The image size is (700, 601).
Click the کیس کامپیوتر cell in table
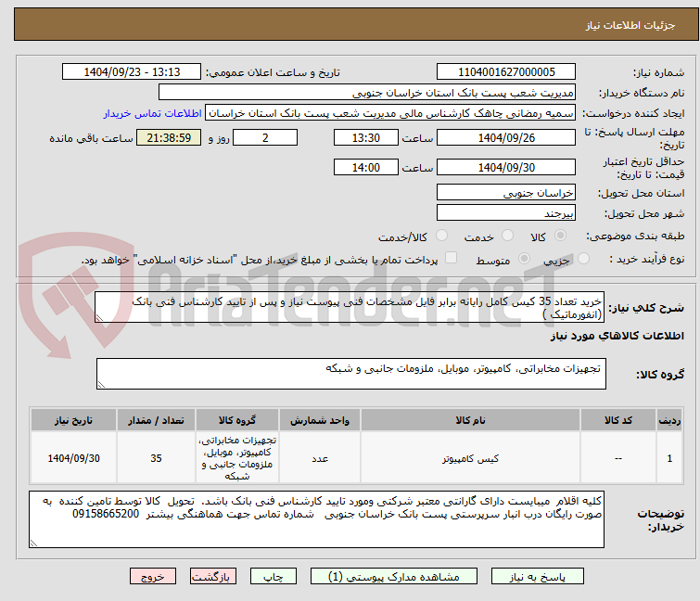click(x=470, y=458)
